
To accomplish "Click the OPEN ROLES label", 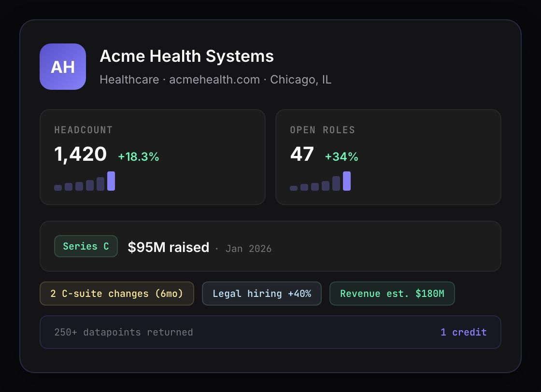I will tap(322, 130).
